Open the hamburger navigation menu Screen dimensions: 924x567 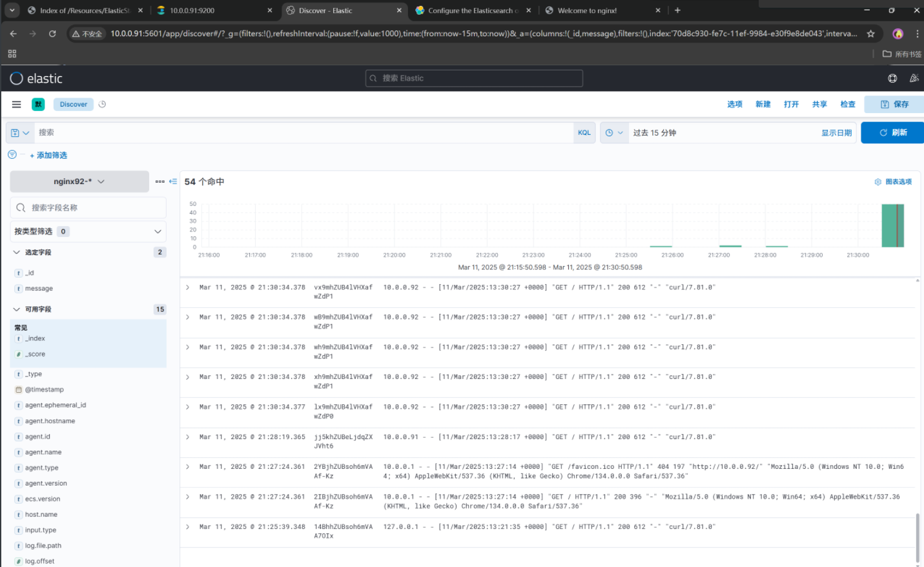coord(17,104)
